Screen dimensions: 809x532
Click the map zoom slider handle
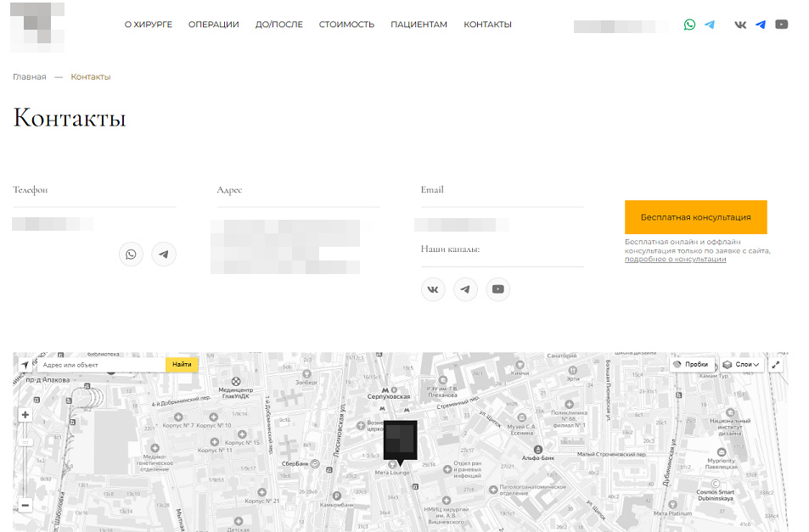point(25,442)
